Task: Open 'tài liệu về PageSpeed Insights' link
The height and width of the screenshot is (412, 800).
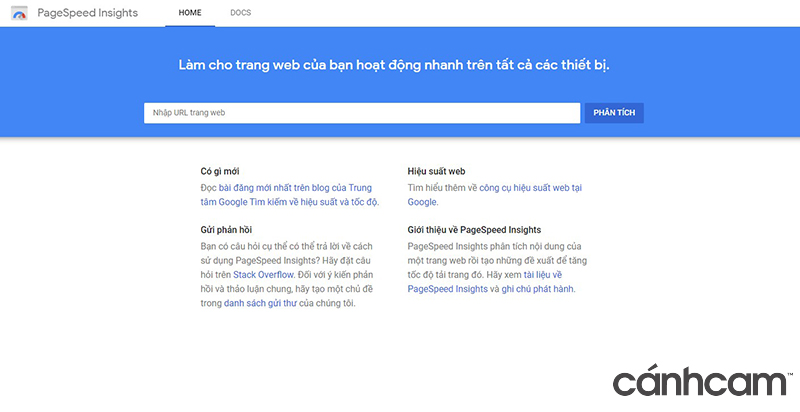Action: click(485, 281)
